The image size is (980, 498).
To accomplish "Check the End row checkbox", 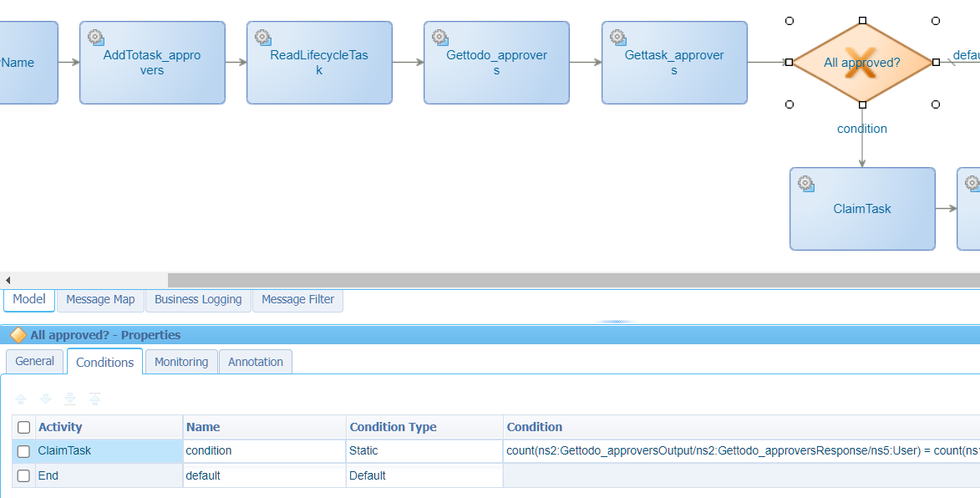I will coord(24,476).
